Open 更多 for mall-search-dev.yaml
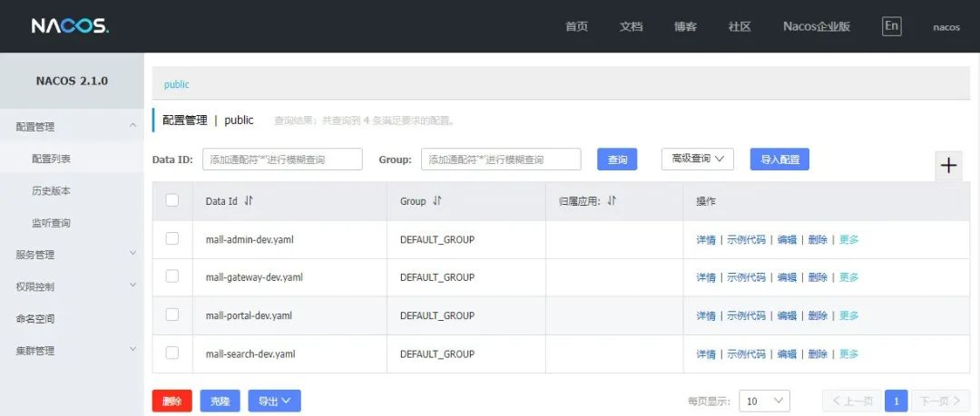Screen dimensions: 980x416 pos(848,354)
